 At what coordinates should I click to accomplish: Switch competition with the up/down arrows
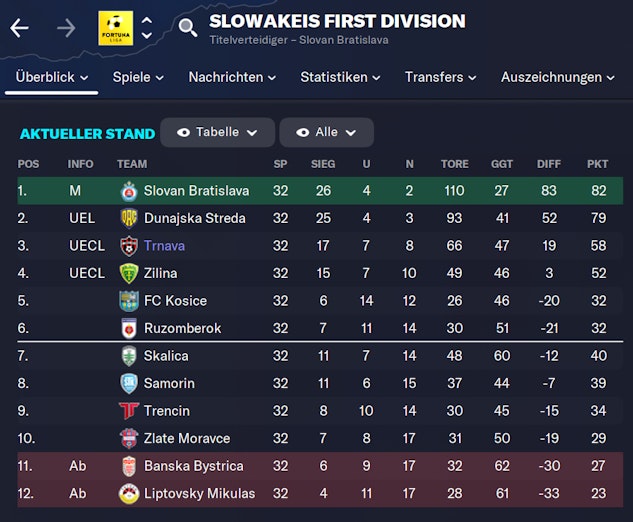(x=147, y=28)
